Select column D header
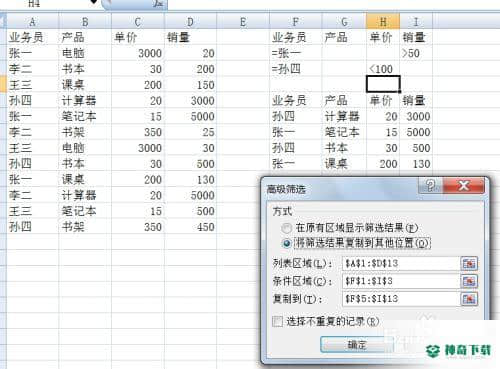 [x=190, y=22]
